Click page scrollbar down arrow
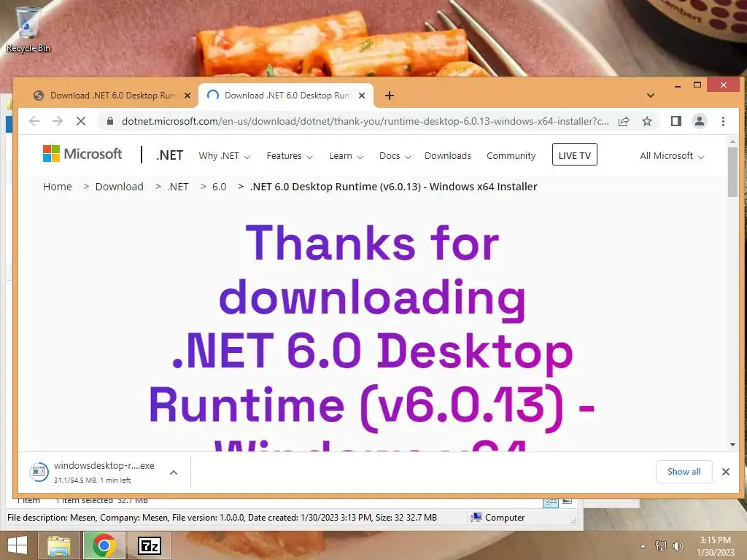This screenshot has height=560, width=747. 732,445
